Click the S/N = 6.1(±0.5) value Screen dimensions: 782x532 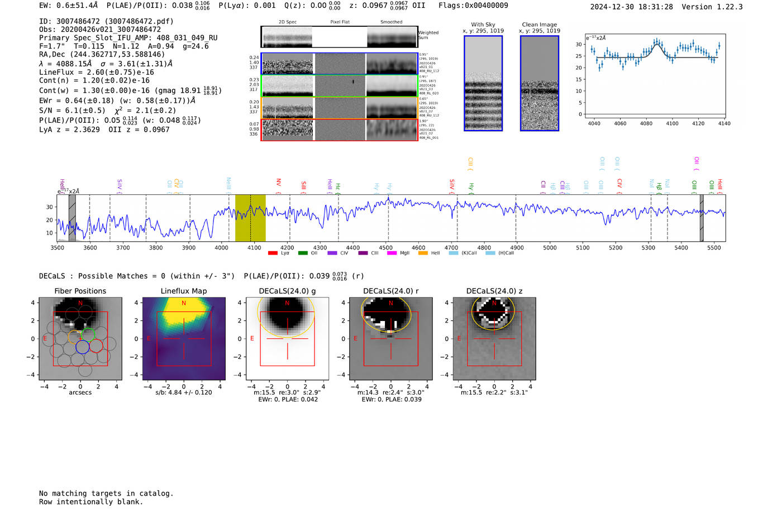(x=72, y=111)
